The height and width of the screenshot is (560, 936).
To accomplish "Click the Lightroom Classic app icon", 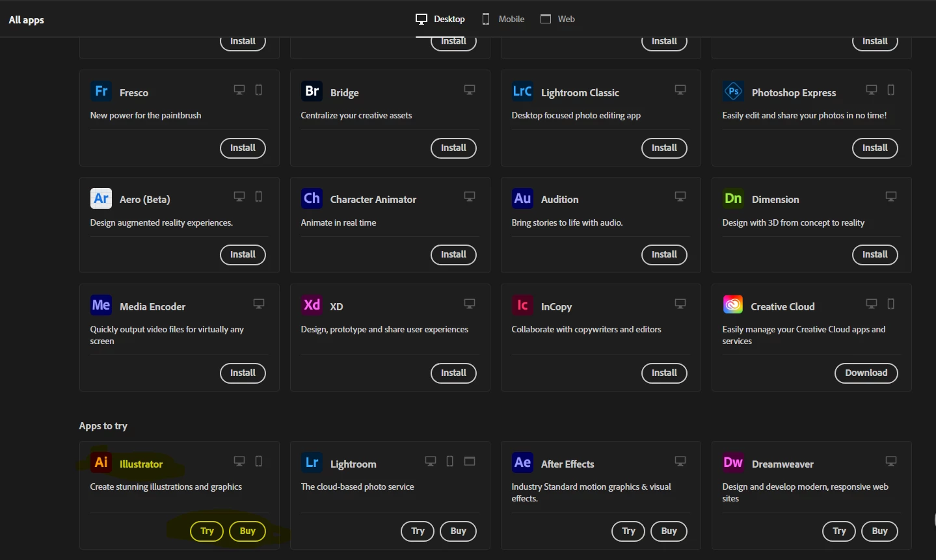I will [522, 91].
